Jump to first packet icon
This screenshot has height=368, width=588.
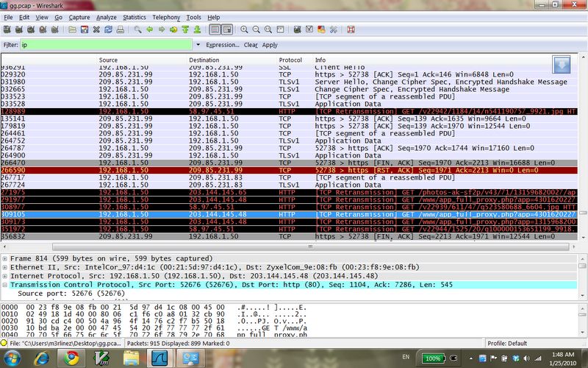(x=185, y=29)
